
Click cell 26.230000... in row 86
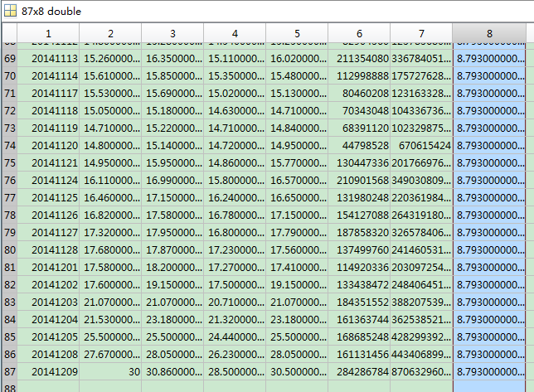point(235,354)
